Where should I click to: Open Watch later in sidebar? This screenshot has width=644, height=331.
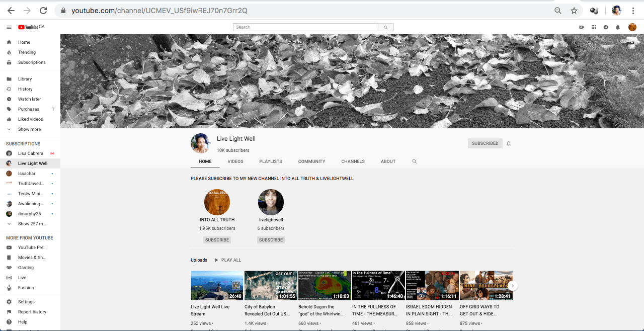pos(30,99)
